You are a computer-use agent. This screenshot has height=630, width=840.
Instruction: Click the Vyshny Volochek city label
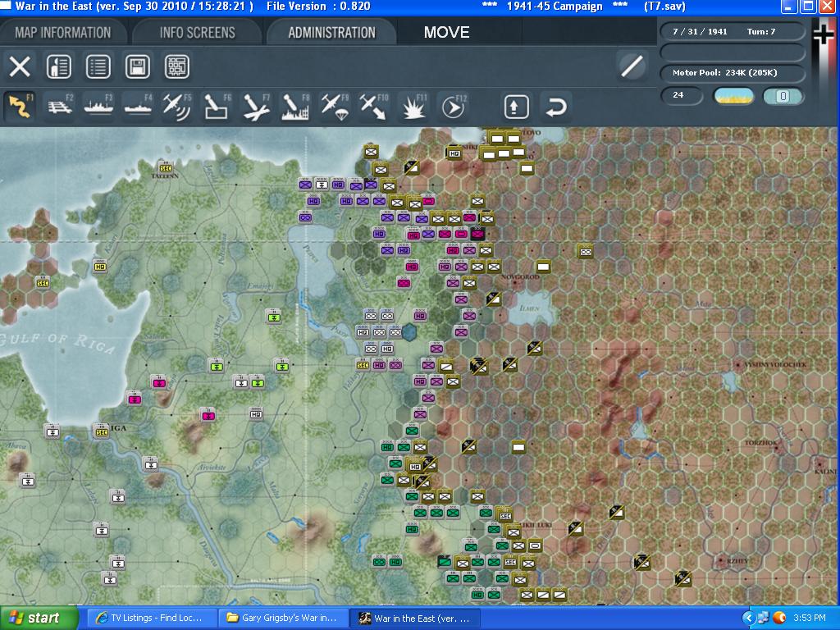tap(775, 364)
